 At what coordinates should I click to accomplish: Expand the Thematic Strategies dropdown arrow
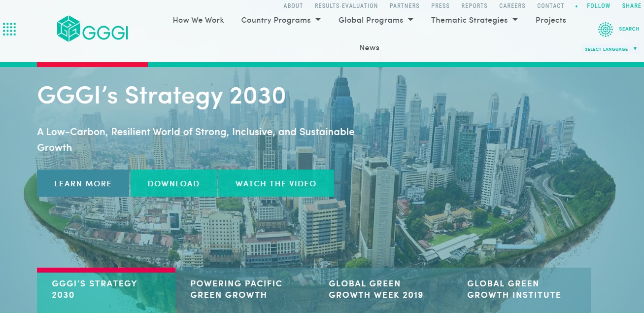[515, 20]
